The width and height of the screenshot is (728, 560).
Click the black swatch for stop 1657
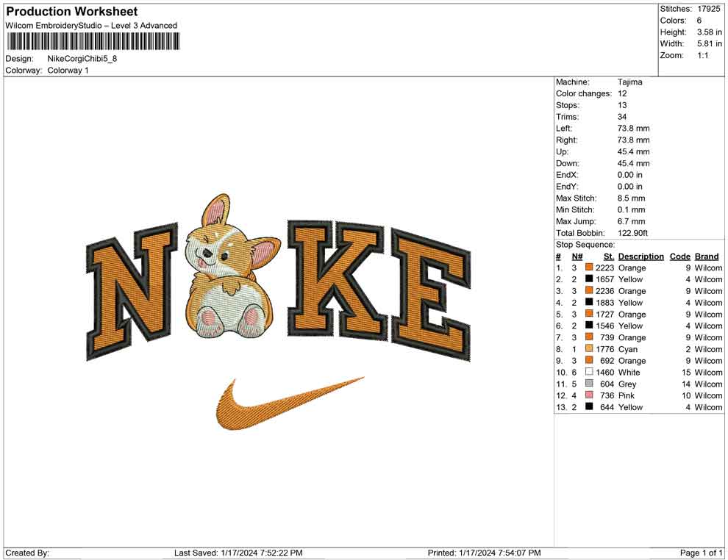point(589,279)
